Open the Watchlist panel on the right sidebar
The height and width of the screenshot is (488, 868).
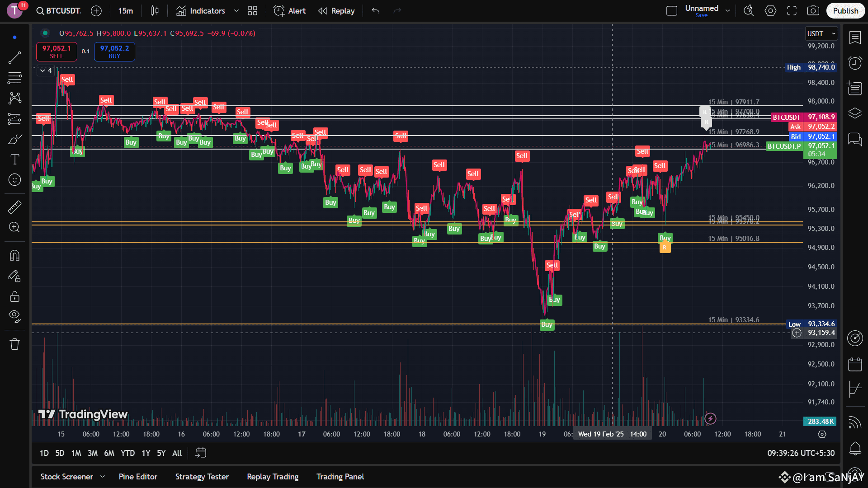855,38
